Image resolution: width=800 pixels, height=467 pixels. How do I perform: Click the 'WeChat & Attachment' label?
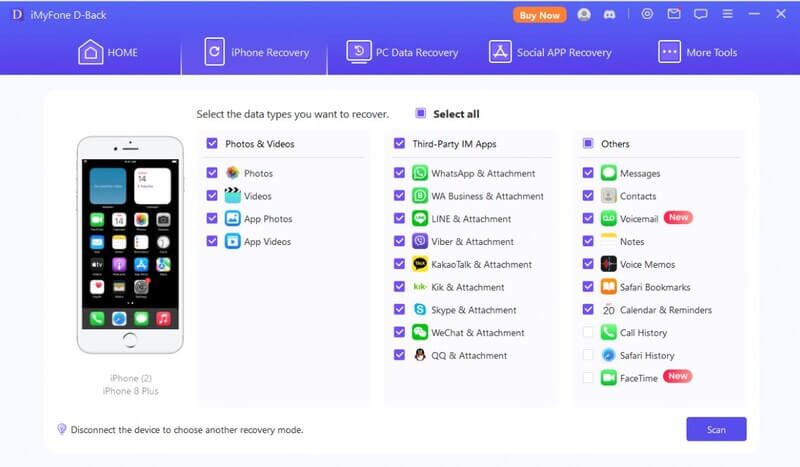click(x=478, y=333)
